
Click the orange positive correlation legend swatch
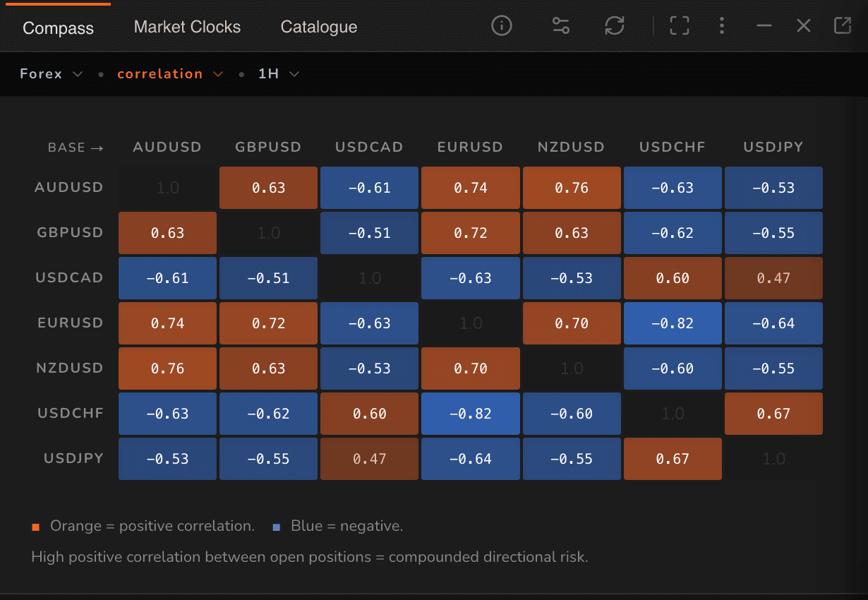(x=35, y=527)
